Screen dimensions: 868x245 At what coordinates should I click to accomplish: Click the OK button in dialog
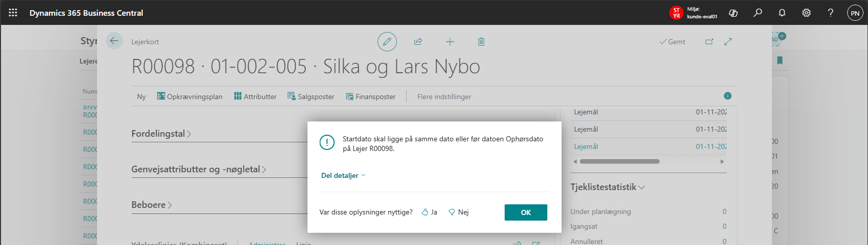525,212
